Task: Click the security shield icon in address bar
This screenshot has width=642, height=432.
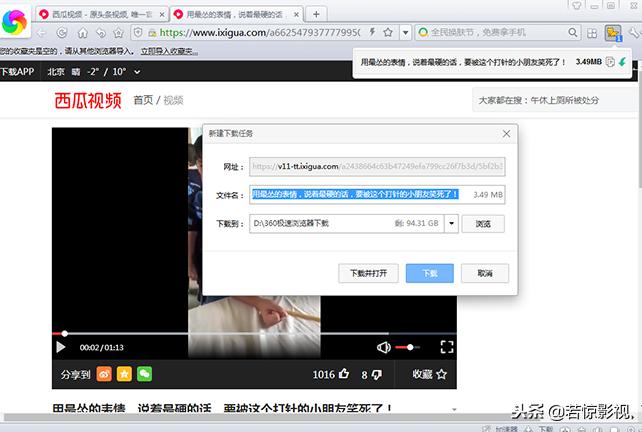Action: (x=138, y=32)
